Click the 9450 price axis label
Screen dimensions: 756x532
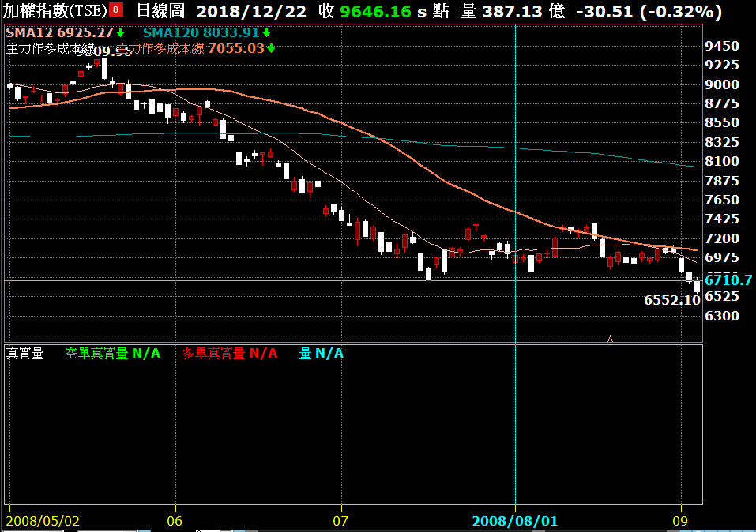(722, 46)
